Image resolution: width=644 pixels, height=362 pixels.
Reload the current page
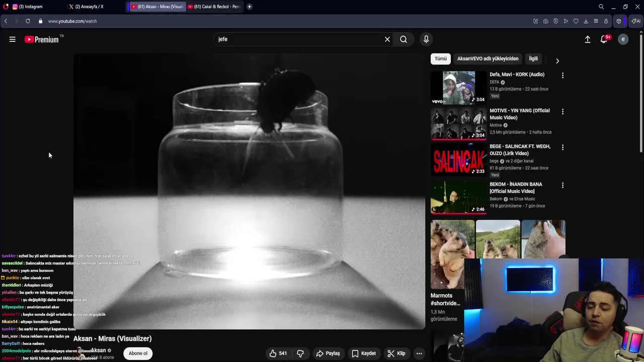pyautogui.click(x=28, y=21)
